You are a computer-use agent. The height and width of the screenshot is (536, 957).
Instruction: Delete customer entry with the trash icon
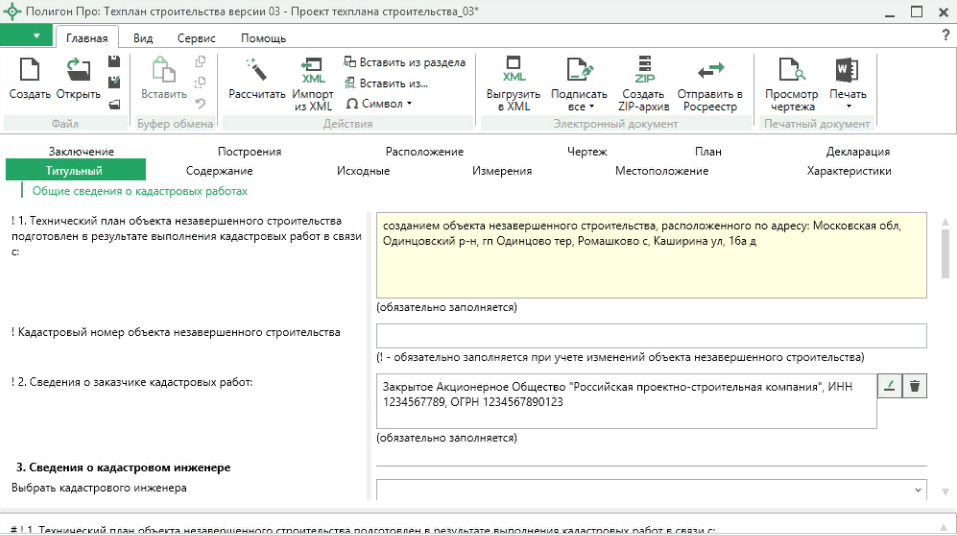tap(915, 386)
